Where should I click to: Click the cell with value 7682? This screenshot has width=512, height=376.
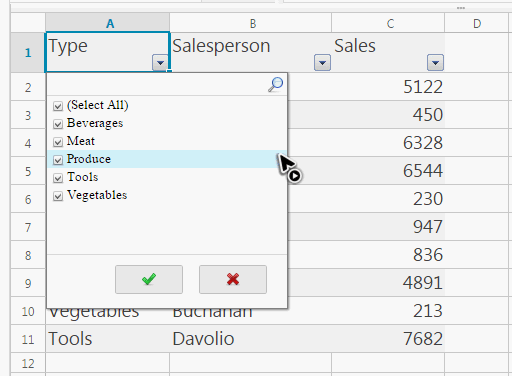[388, 339]
